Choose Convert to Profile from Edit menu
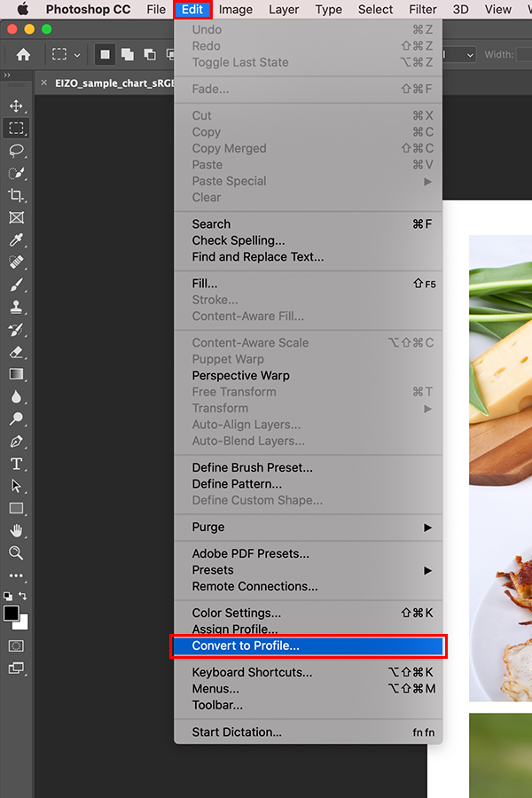 pos(308,646)
